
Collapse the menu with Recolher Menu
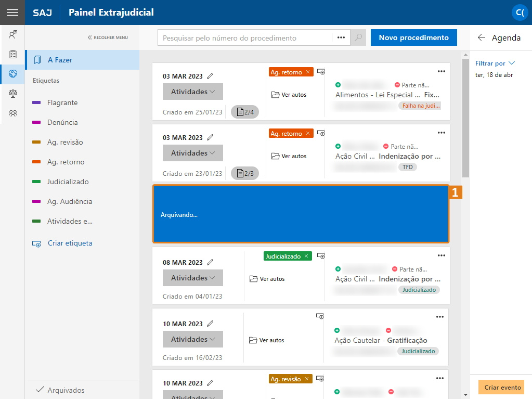point(108,37)
